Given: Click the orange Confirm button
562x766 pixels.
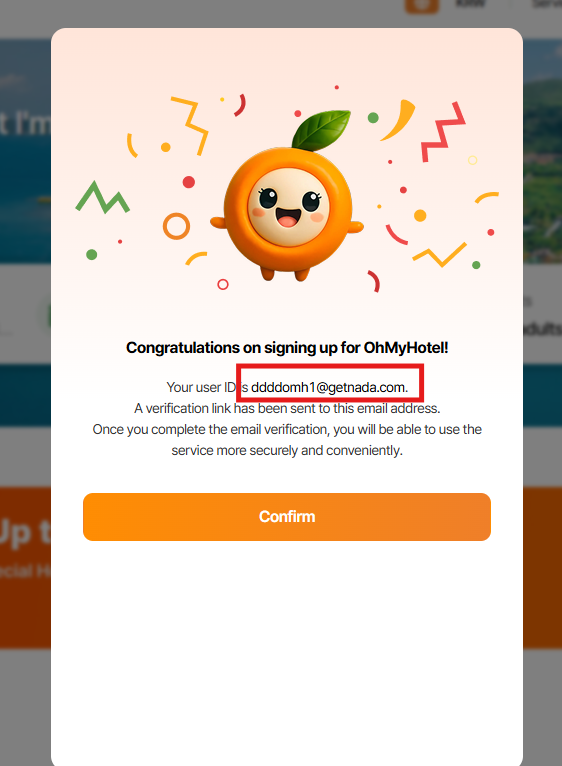Looking at the screenshot, I should 286,516.
